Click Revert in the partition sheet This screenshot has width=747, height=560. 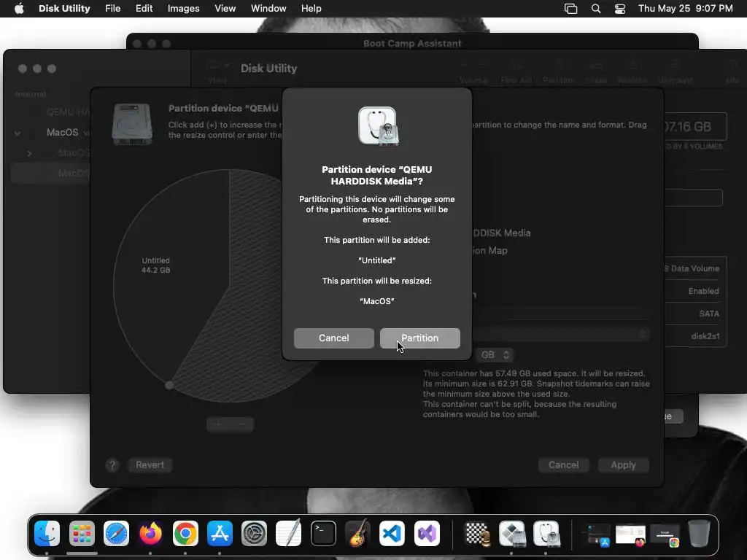(150, 464)
